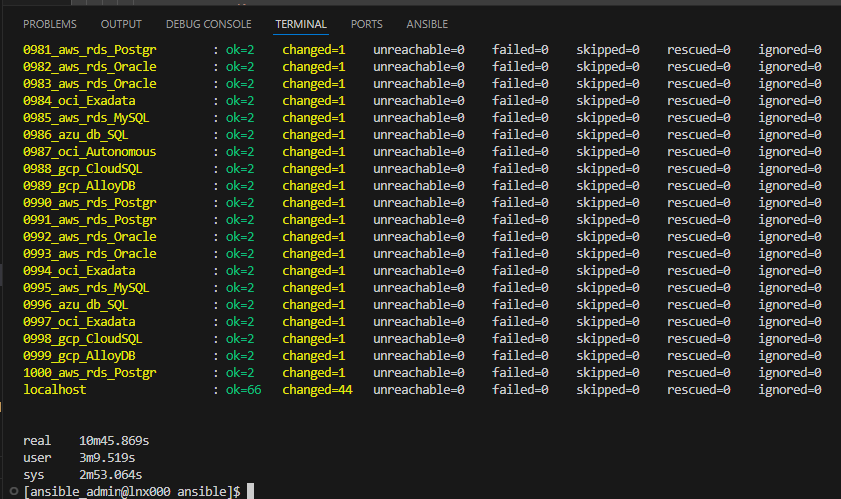Click failed=0 in the 0982_aws_rds_Oracle row
The width and height of the screenshot is (841, 499).
(x=520, y=67)
